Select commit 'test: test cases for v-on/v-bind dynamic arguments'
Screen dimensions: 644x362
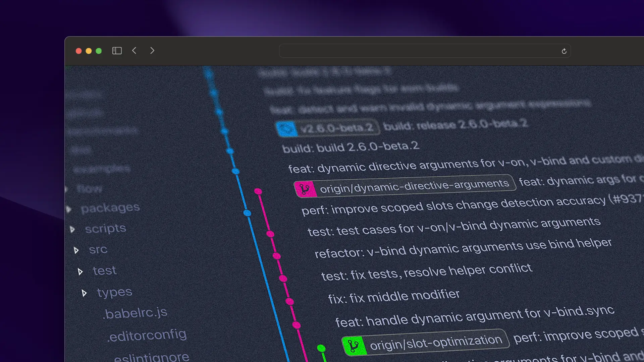point(454,227)
